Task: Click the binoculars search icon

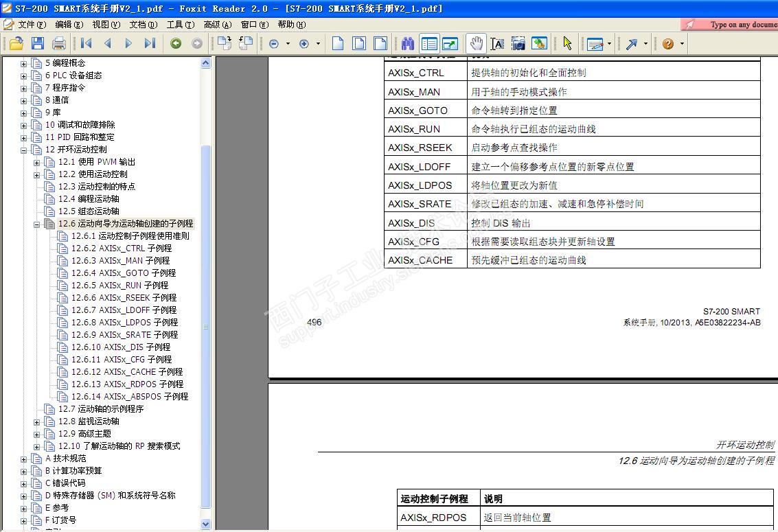Action: click(408, 44)
